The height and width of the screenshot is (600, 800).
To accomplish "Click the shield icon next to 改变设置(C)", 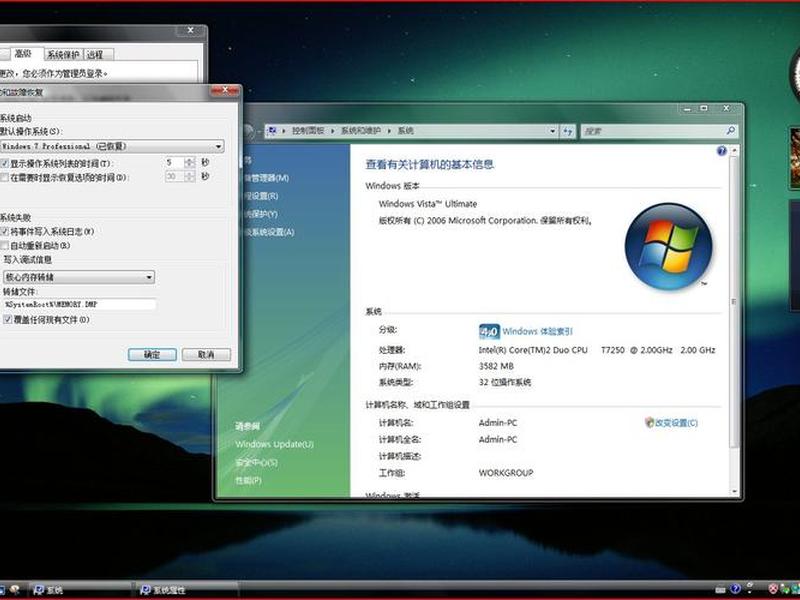I will pos(649,422).
